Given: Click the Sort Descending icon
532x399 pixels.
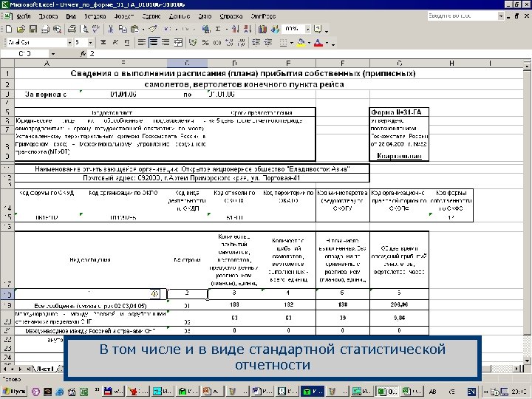Looking at the screenshot, I should [x=247, y=29].
